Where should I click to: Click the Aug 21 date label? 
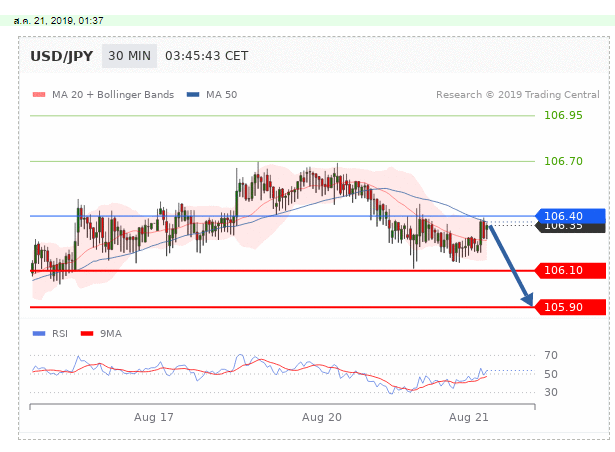pyautogui.click(x=469, y=417)
